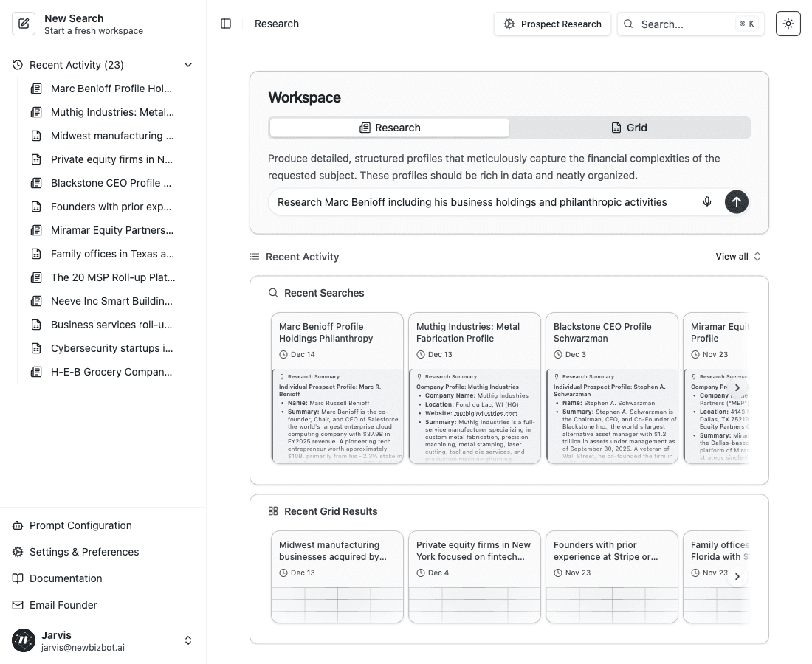Screen dimensions: 812x664
Task: Click the sun theme icon top right
Action: click(x=788, y=23)
